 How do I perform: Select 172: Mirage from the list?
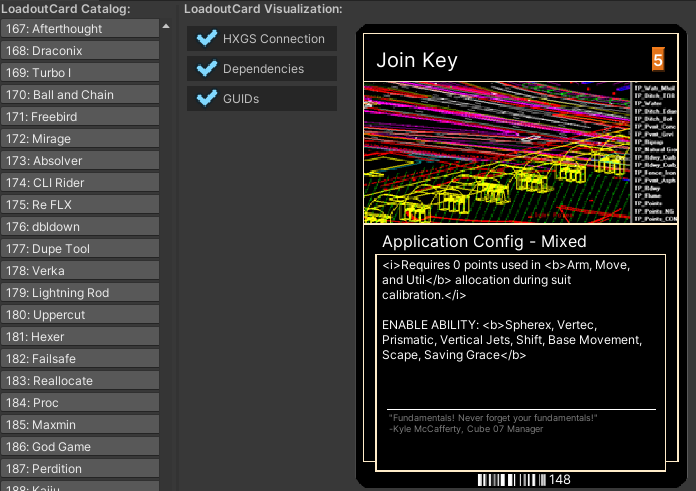coord(79,139)
